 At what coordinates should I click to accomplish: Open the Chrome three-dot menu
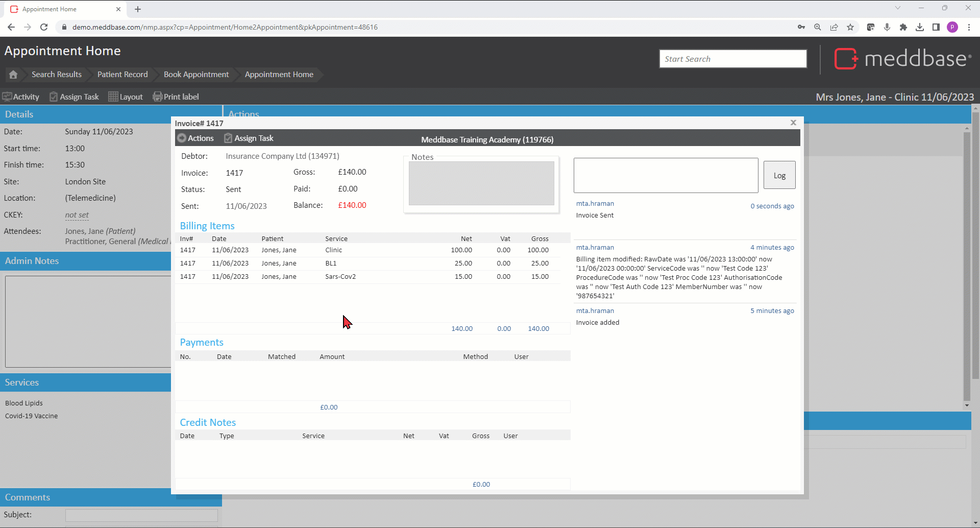969,27
